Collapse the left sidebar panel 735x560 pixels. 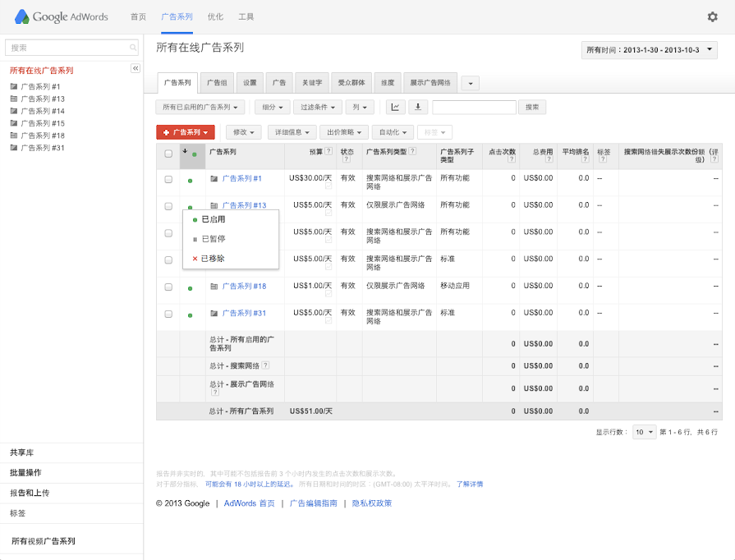coord(136,68)
